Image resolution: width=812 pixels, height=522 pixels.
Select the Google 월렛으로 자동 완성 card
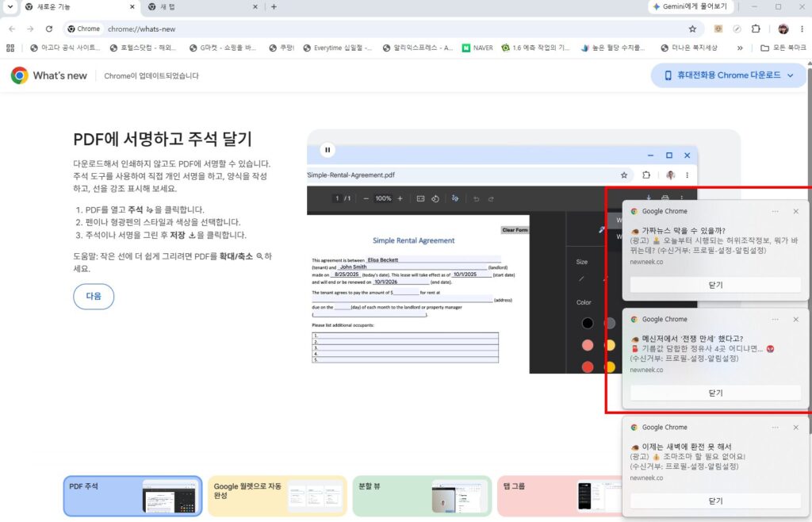coord(277,496)
